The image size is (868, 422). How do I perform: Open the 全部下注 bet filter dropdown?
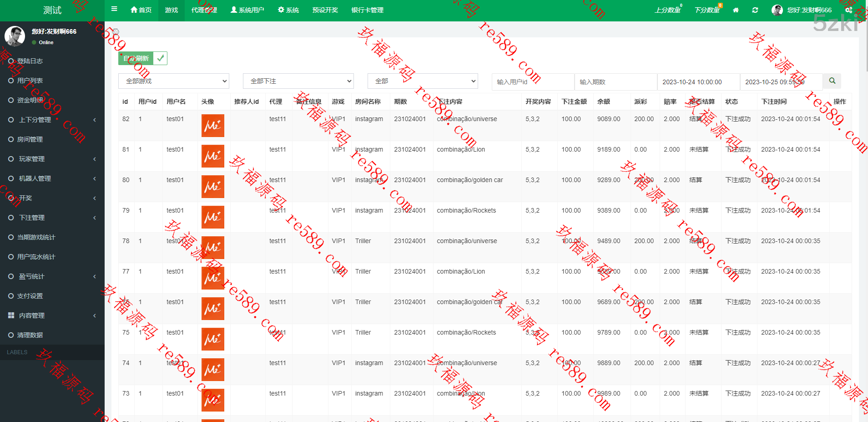tap(298, 81)
